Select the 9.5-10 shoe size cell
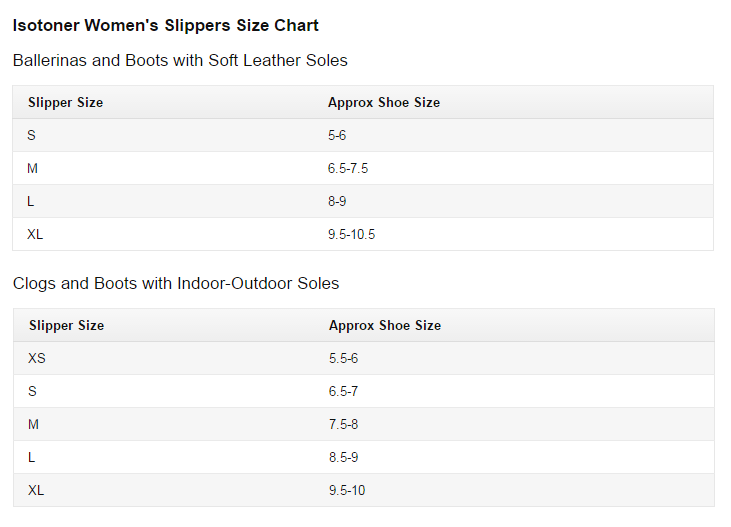This screenshot has width=731, height=527. tap(347, 490)
